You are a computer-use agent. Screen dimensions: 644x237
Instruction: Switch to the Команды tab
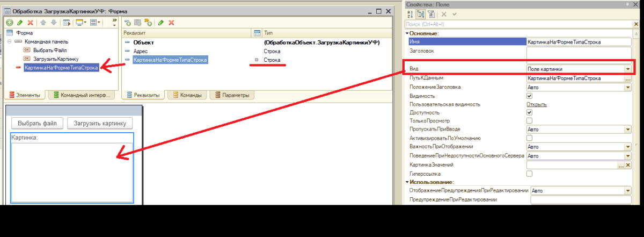pyautogui.click(x=187, y=95)
